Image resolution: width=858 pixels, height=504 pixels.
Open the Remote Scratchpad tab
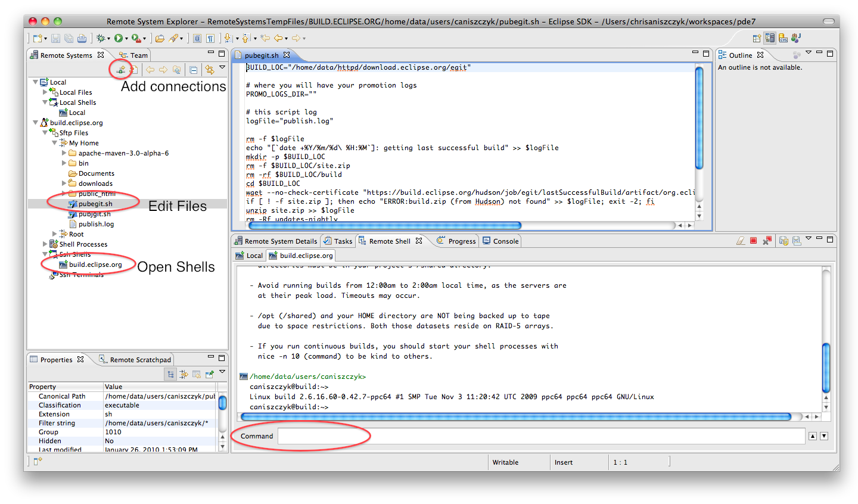135,360
